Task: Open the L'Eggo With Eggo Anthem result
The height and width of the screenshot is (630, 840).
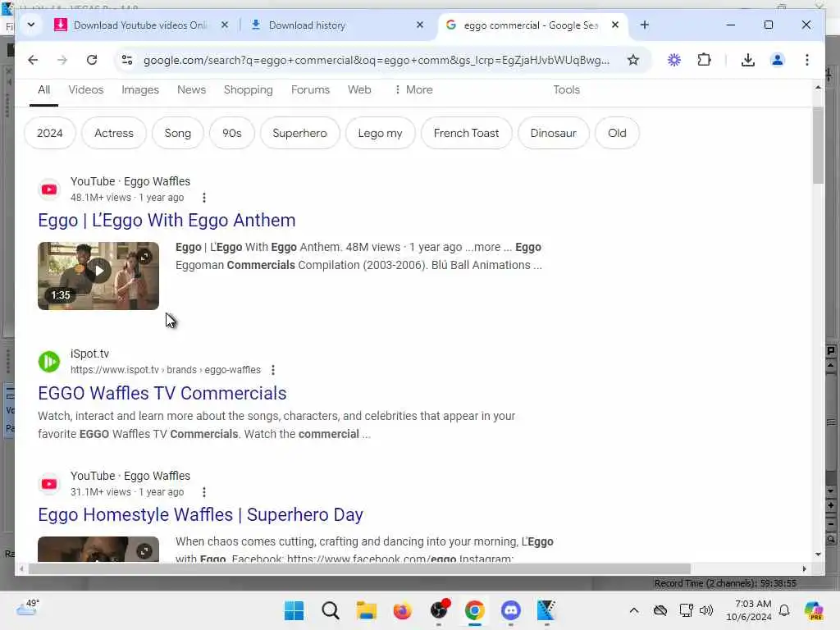Action: tap(167, 220)
